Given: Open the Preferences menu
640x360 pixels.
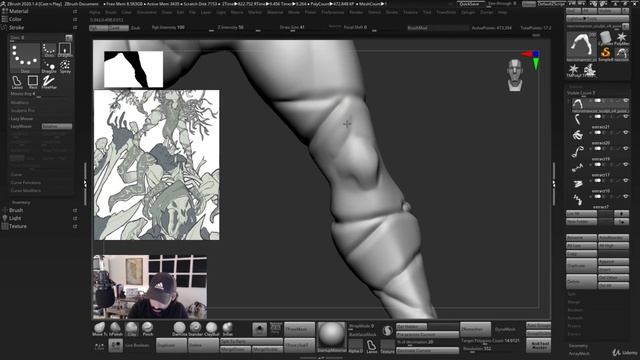Looking at the screenshot, I should click(333, 12).
